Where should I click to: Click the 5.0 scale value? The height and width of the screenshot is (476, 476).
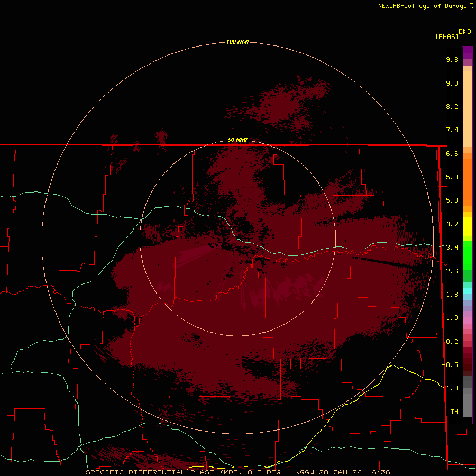click(452, 200)
